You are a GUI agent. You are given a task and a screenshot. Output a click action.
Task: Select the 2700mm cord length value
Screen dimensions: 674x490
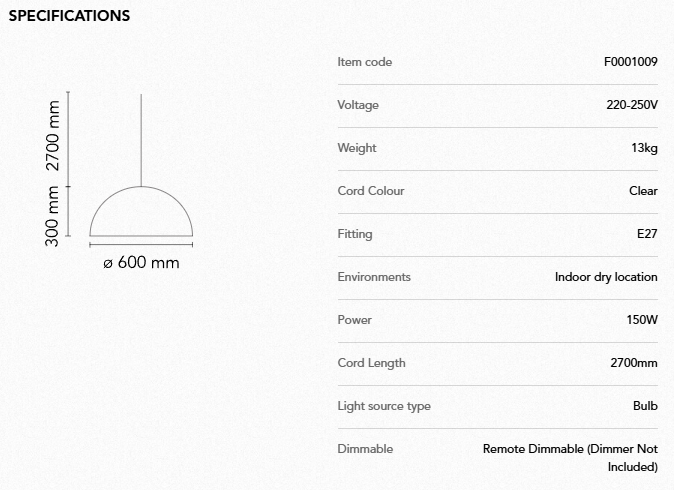pyautogui.click(x=634, y=363)
